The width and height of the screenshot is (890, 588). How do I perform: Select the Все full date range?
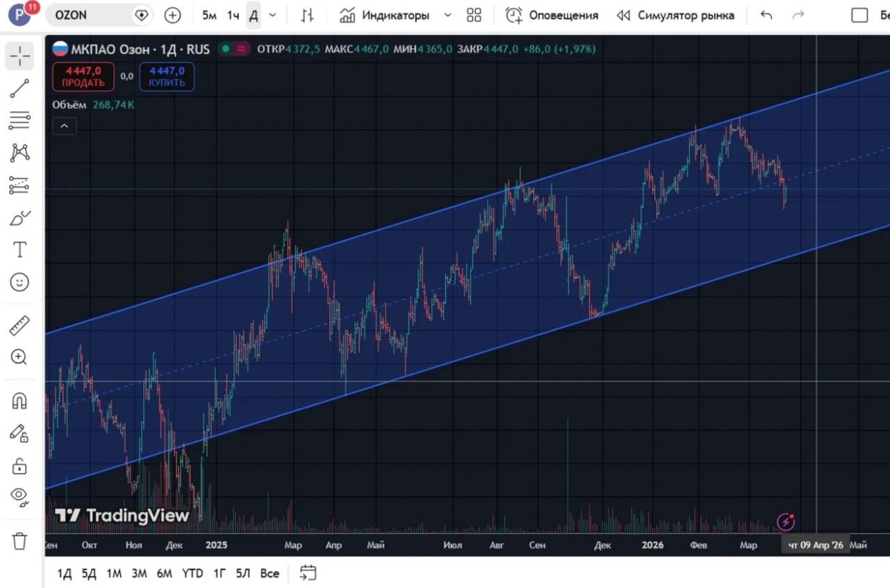pyautogui.click(x=270, y=573)
